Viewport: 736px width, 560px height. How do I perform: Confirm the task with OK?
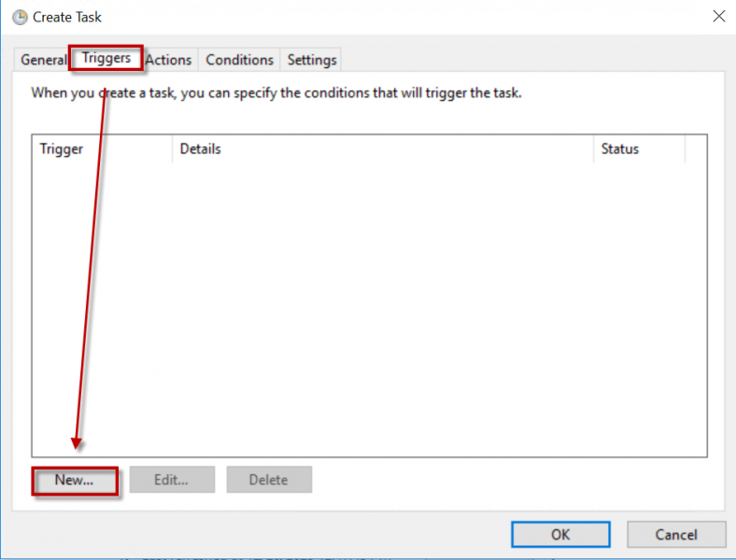click(x=560, y=535)
